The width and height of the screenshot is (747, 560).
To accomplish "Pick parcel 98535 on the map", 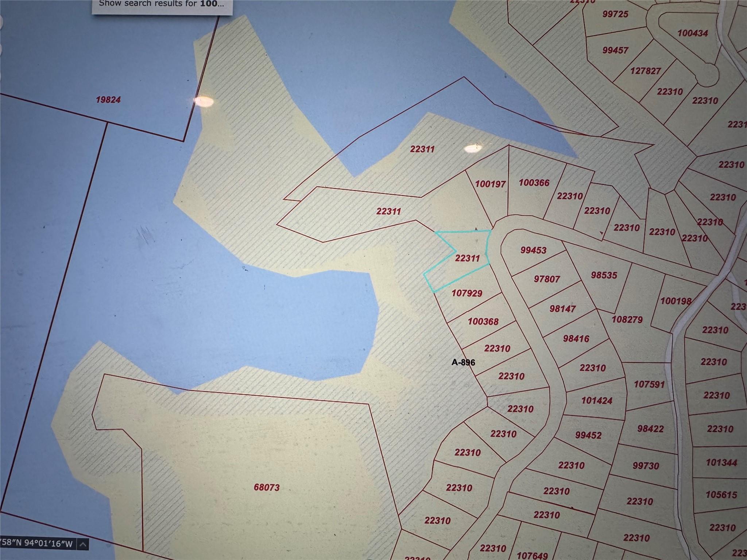I will coord(604,275).
